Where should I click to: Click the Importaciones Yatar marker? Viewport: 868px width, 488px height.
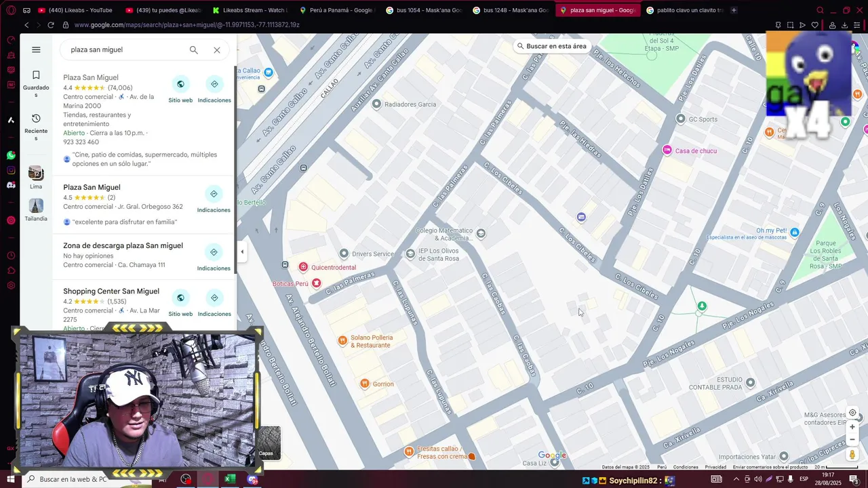[x=785, y=456]
